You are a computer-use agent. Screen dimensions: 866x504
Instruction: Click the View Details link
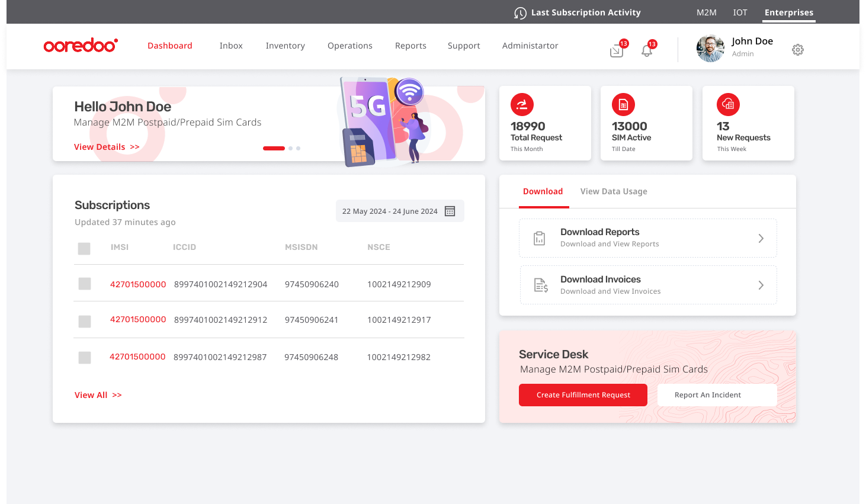(107, 147)
